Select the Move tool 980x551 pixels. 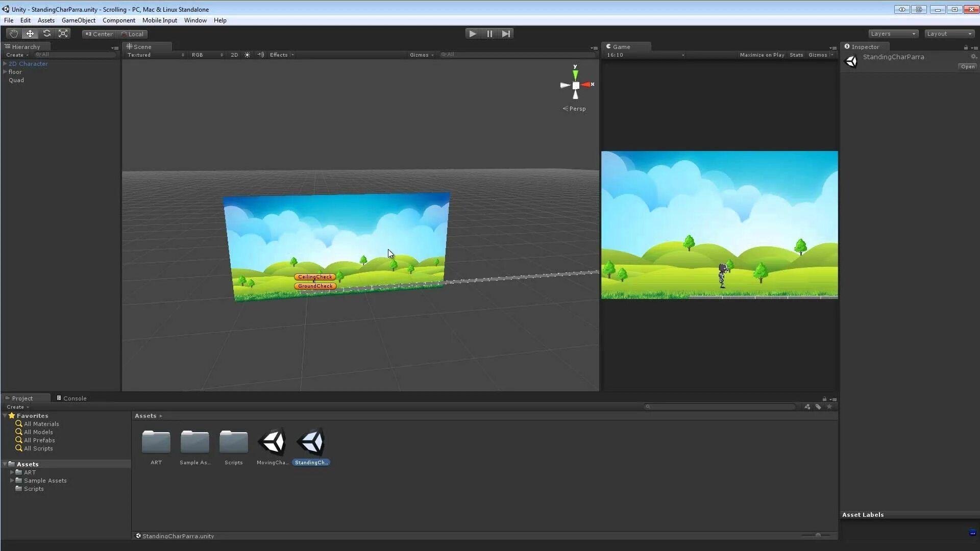point(30,34)
